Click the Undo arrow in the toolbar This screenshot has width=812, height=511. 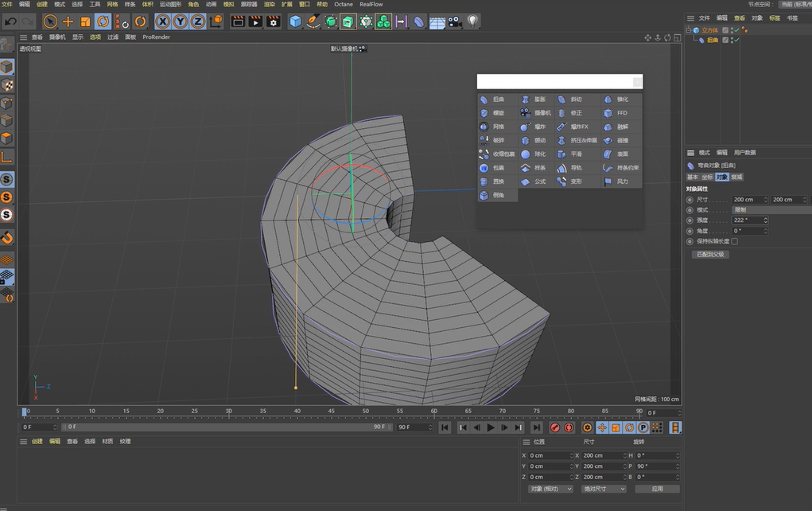pyautogui.click(x=10, y=21)
